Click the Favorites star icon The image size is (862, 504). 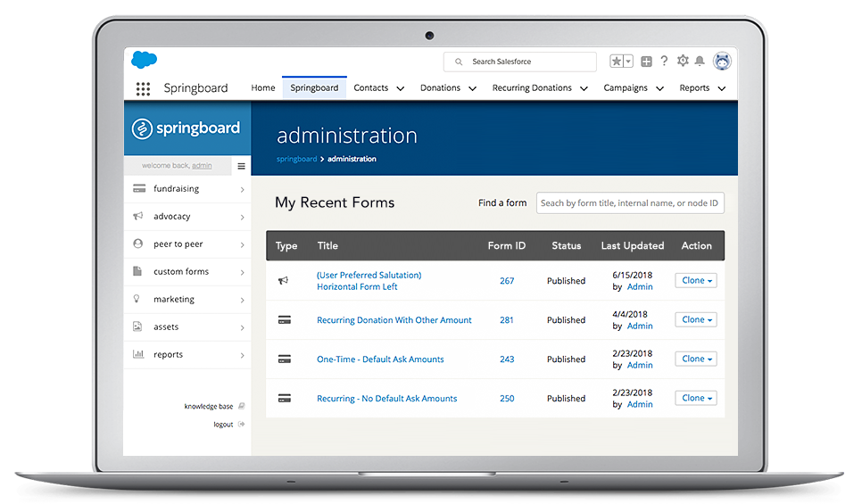click(617, 62)
